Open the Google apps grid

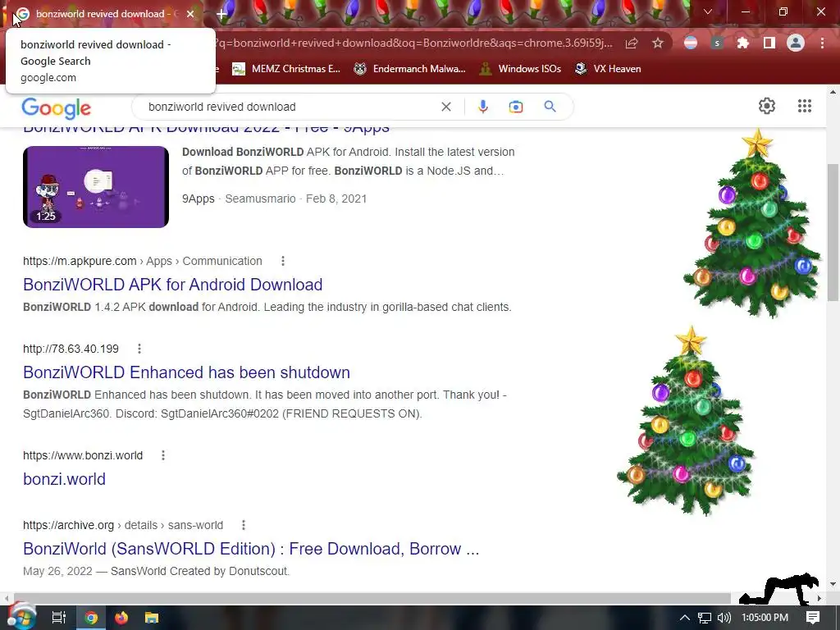pyautogui.click(x=804, y=106)
